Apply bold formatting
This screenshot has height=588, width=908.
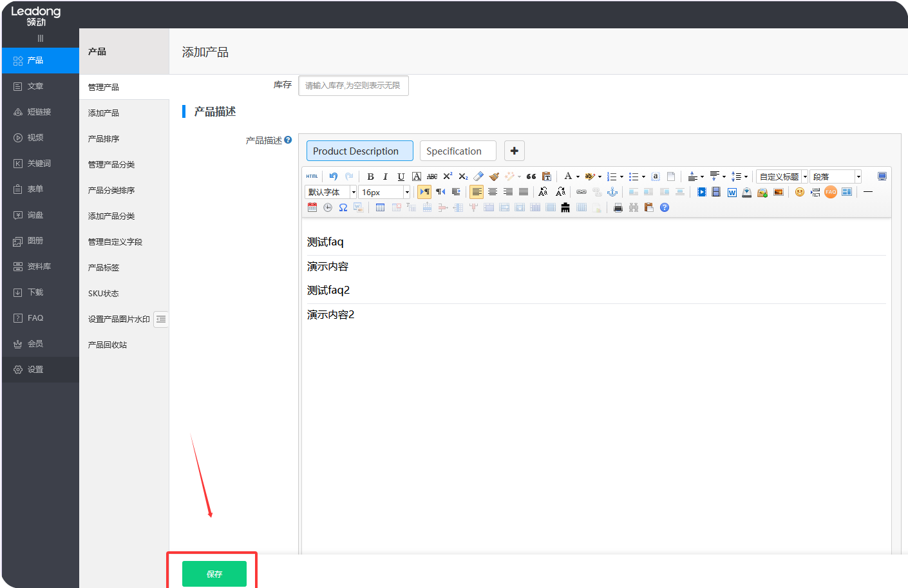click(370, 176)
